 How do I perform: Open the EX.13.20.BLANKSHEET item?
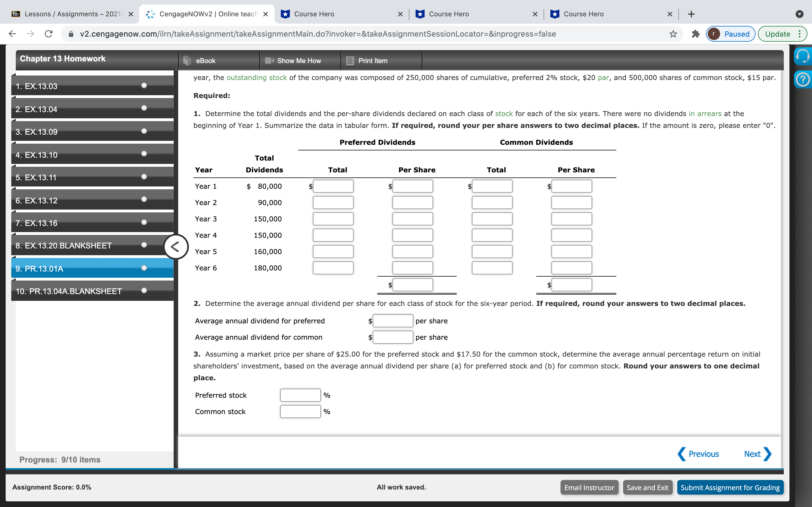click(64, 246)
